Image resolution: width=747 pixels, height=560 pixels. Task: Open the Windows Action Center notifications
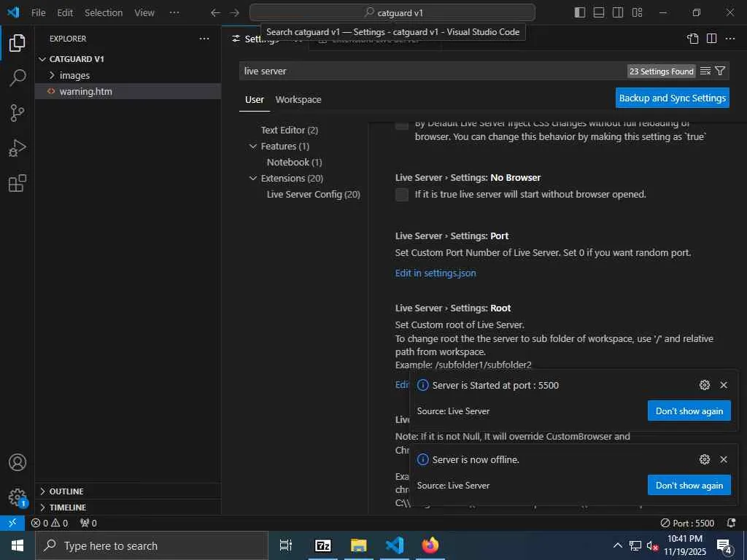(724, 546)
